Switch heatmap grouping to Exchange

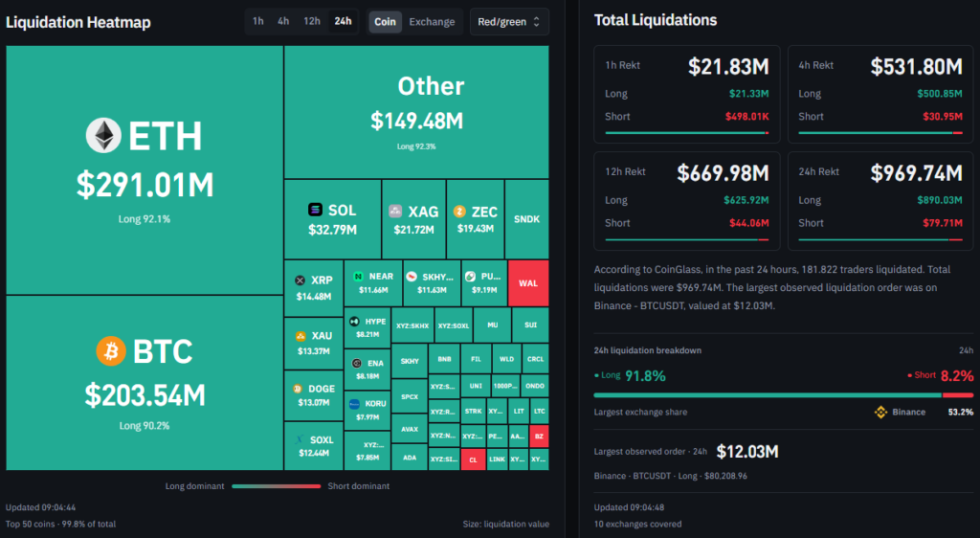432,22
